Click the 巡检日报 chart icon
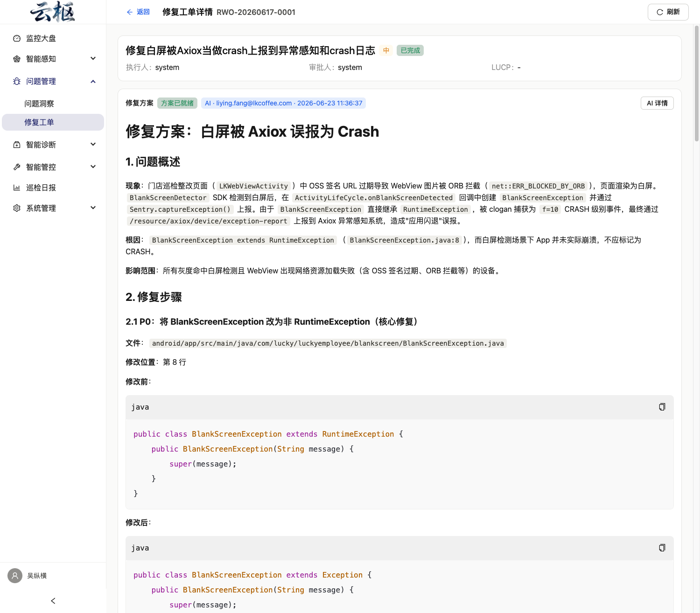 click(17, 188)
